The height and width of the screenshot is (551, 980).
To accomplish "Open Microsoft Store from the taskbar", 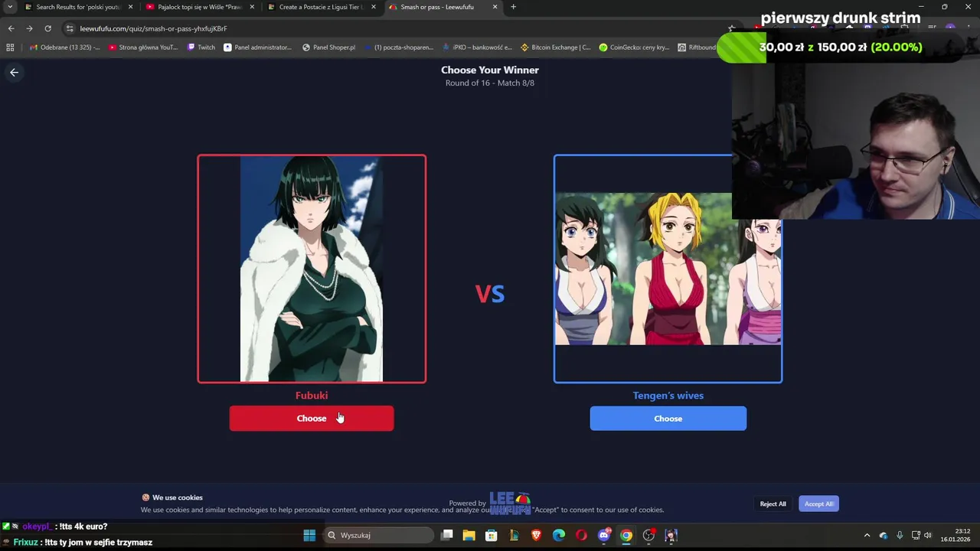I will click(492, 535).
